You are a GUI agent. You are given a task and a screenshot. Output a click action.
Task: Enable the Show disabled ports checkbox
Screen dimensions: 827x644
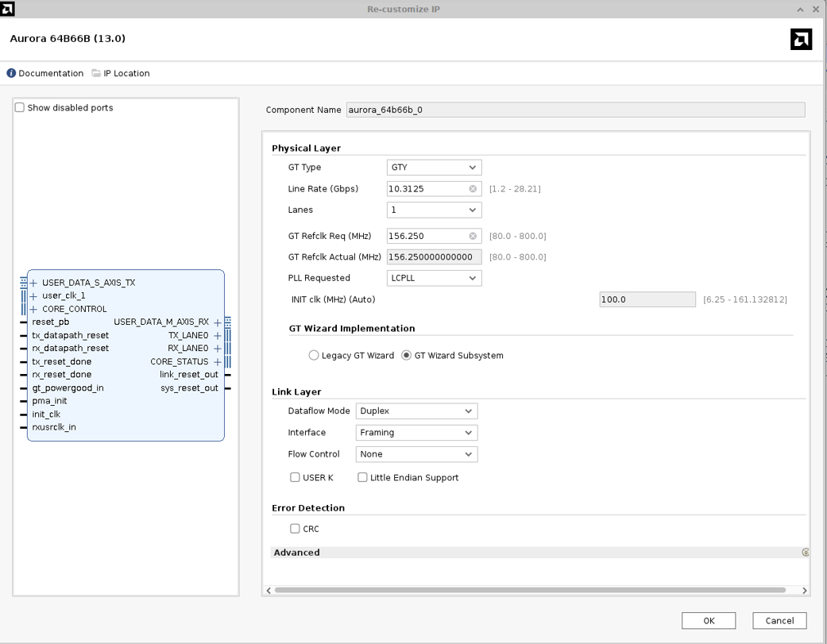point(19,107)
